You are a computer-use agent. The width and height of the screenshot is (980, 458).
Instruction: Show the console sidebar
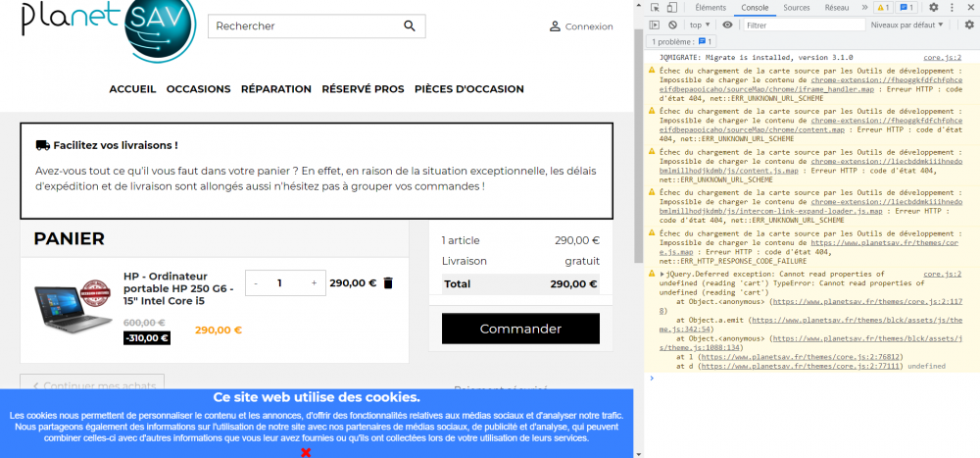click(x=655, y=25)
